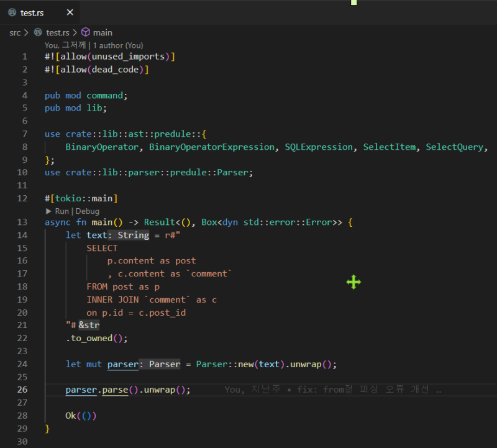The image size is (497, 448).
Task: Place cursor on tokio::main attribute
Action: (x=84, y=198)
